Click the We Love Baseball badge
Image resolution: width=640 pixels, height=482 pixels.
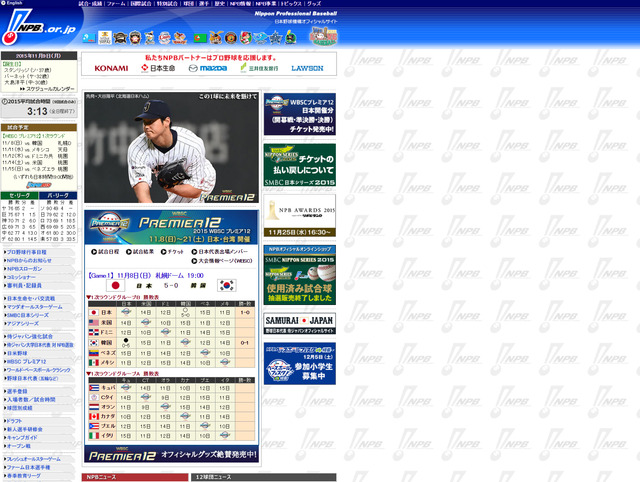click(x=323, y=36)
